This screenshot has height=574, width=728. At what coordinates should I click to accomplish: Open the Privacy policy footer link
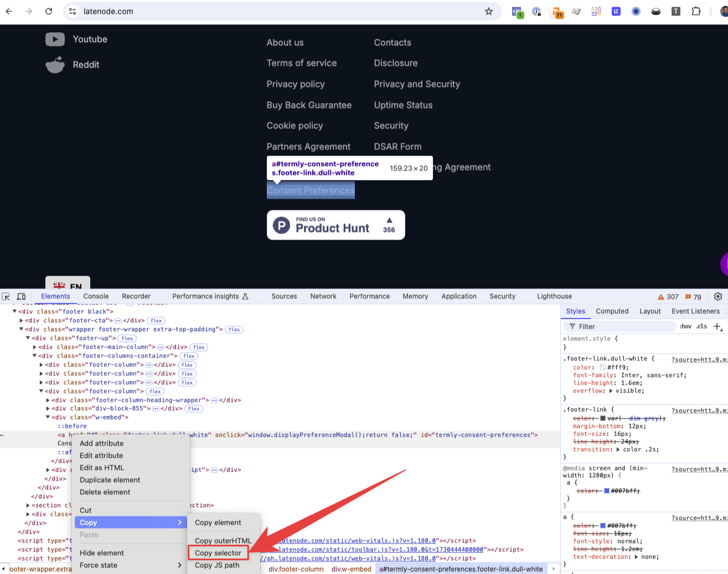point(296,84)
